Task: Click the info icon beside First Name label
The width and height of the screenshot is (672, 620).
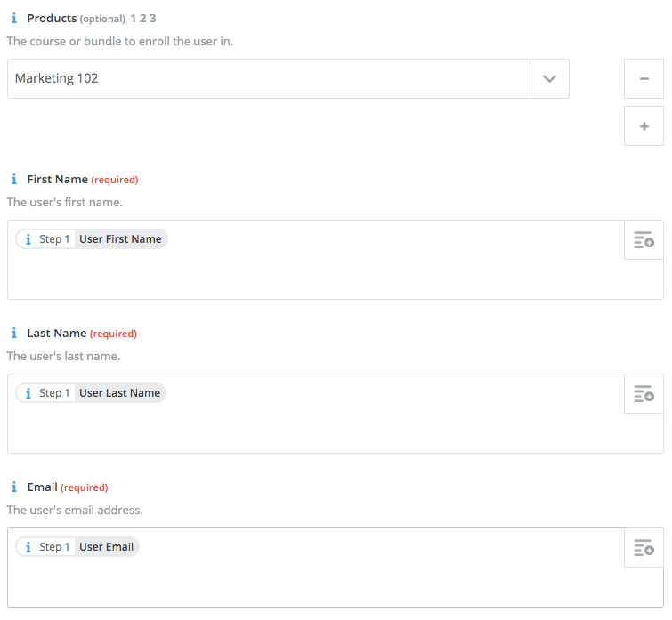Action: [13, 180]
